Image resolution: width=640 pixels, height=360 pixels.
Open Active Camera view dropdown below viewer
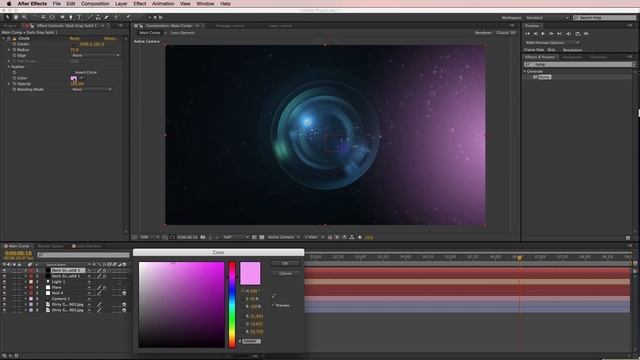[x=283, y=237]
